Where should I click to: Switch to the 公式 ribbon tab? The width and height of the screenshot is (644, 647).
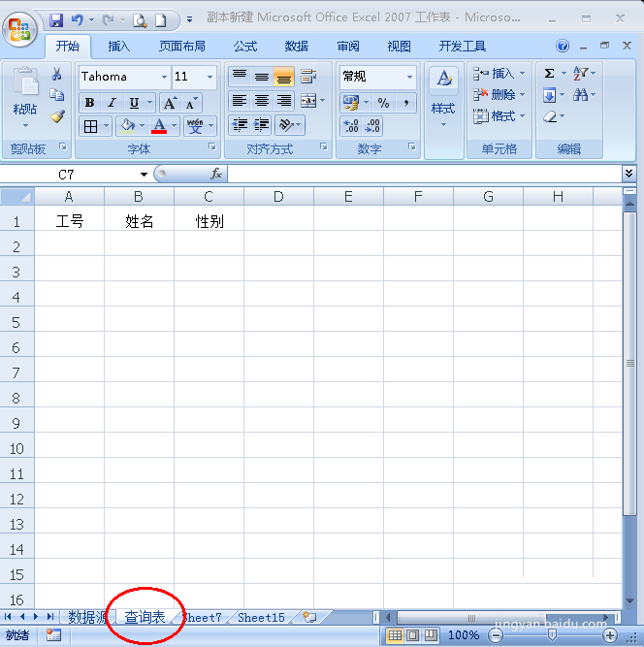tap(245, 47)
